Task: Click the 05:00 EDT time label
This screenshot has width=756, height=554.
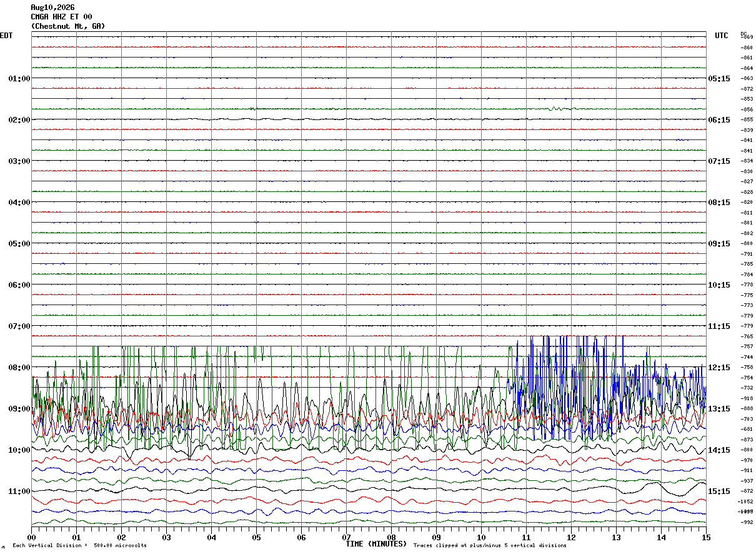Action: 19,244
